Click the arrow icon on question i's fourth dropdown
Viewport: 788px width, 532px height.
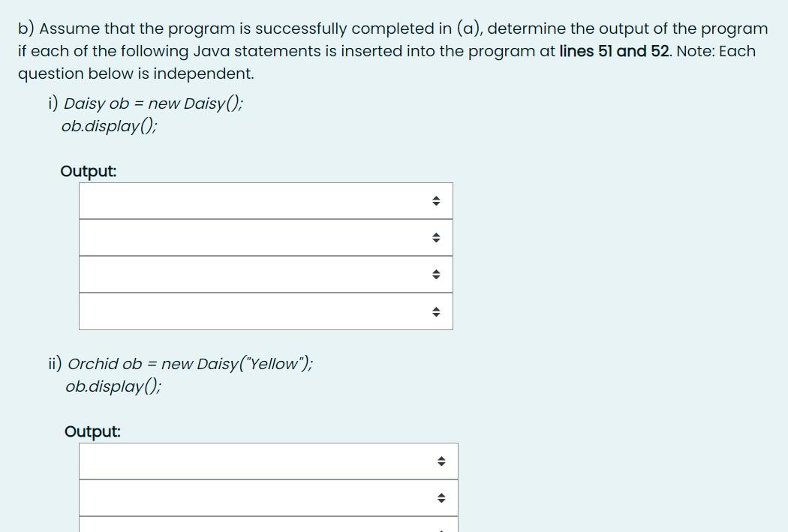436,311
